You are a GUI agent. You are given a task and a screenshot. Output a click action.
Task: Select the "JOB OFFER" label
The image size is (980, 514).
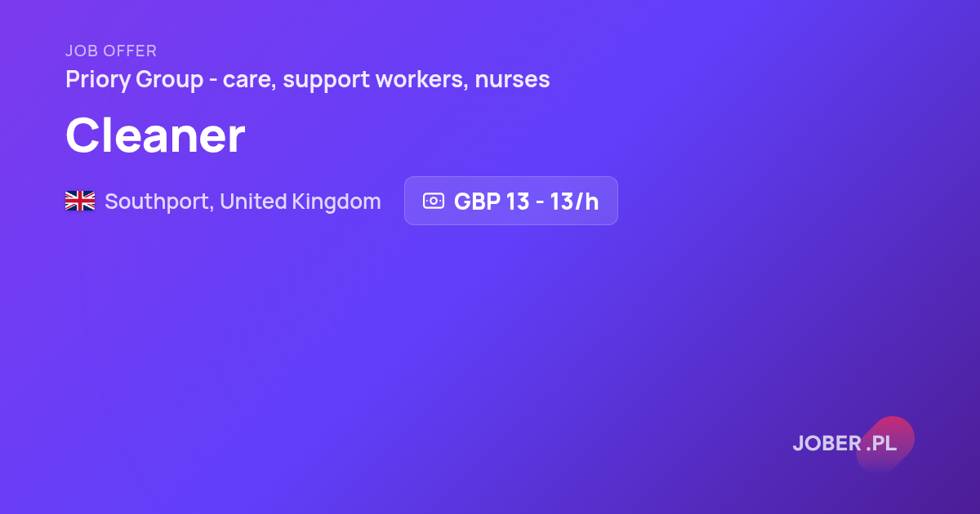[x=111, y=51]
